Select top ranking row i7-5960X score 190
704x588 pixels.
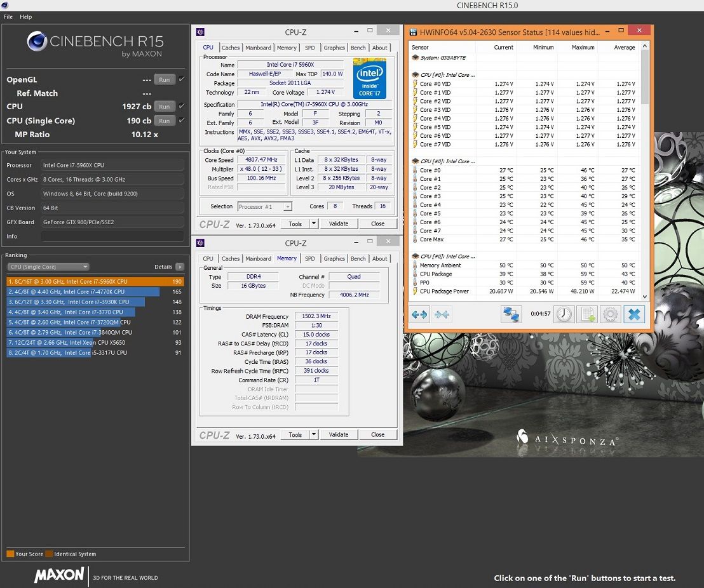click(x=95, y=281)
